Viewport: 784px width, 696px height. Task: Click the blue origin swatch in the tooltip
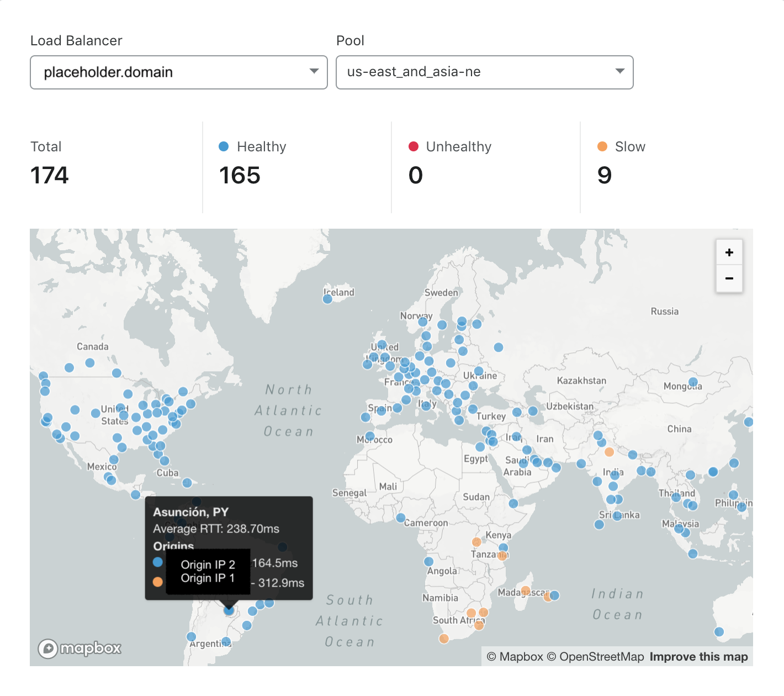(x=158, y=562)
